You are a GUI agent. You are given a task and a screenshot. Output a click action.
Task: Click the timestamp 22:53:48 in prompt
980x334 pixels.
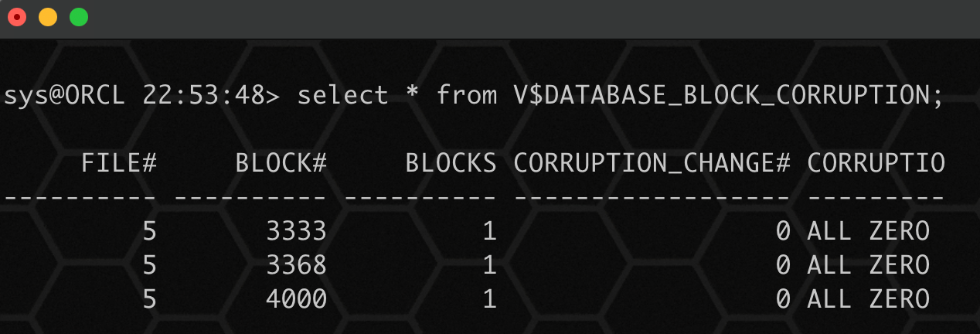point(204,95)
